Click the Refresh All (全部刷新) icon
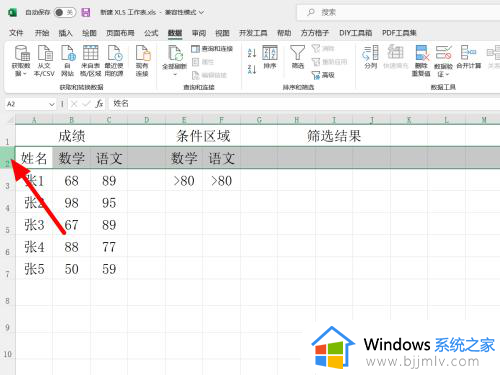This screenshot has width=500, height=375. pos(175,53)
